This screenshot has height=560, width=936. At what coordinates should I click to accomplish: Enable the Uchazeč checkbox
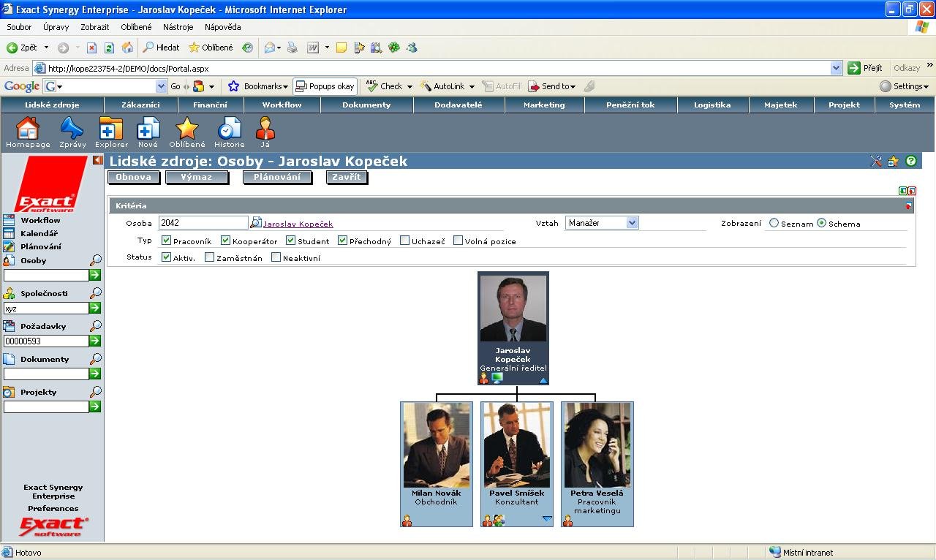pyautogui.click(x=404, y=241)
